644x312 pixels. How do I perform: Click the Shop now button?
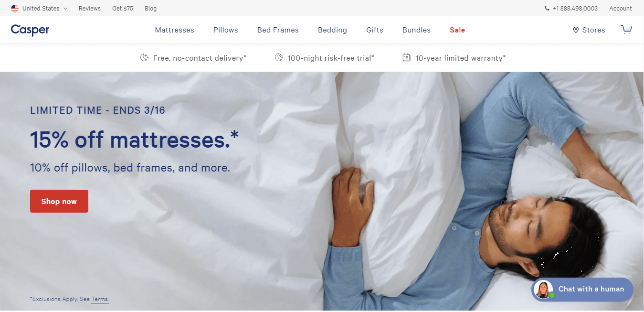tap(59, 201)
